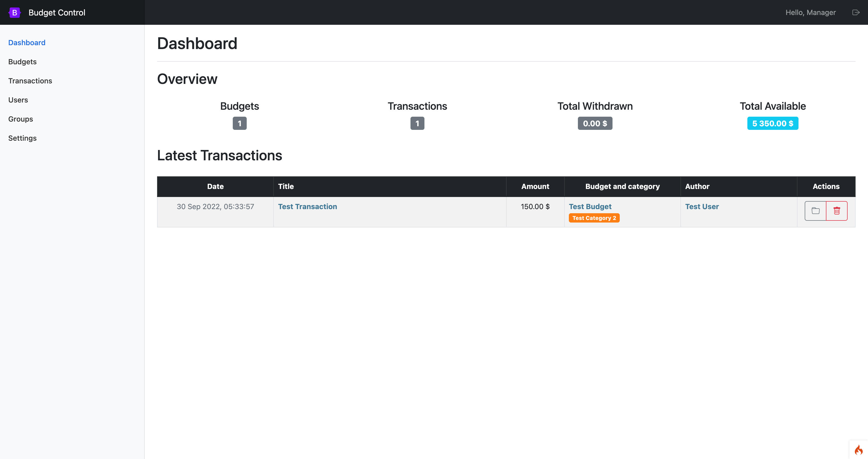The height and width of the screenshot is (459, 868).
Task: Click the Test User author link
Action: click(702, 207)
